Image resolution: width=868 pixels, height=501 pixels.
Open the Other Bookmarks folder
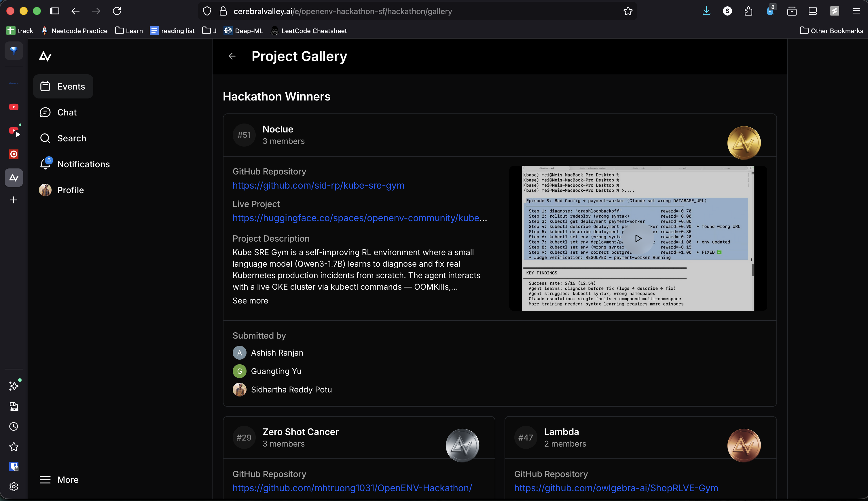pos(831,31)
